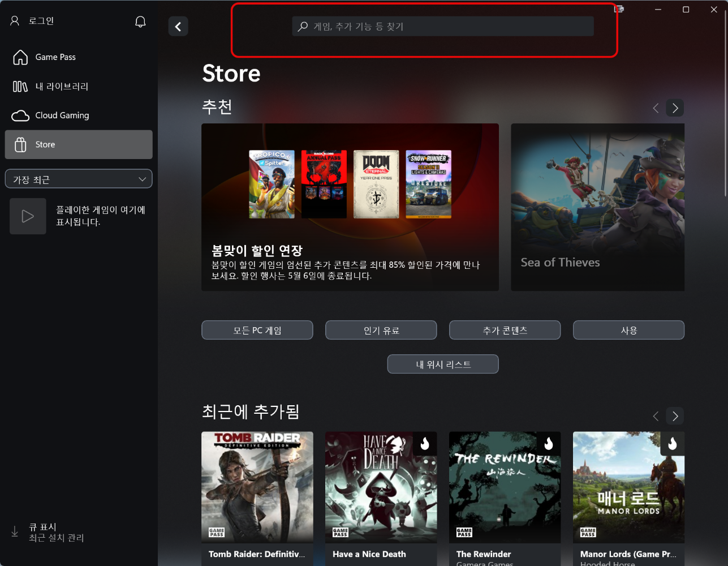Viewport: 728px width, 566px height.
Task: Open the Game Pass menu item
Action: click(79, 57)
